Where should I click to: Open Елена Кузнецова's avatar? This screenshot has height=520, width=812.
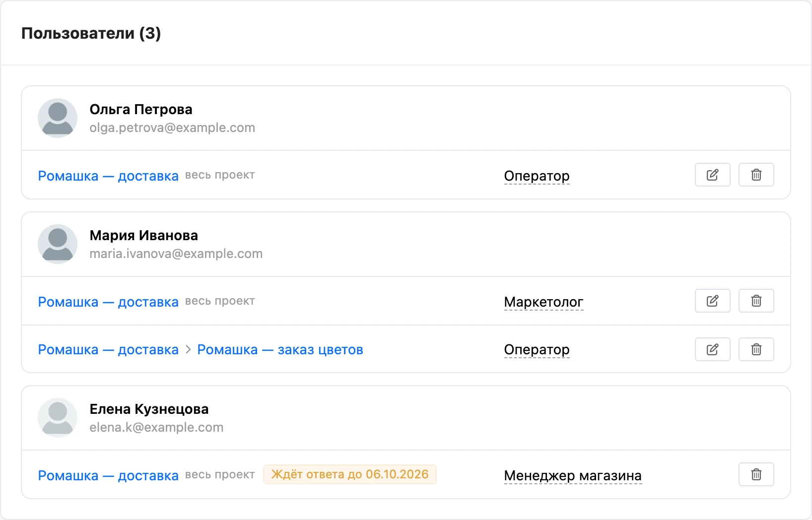coord(58,418)
